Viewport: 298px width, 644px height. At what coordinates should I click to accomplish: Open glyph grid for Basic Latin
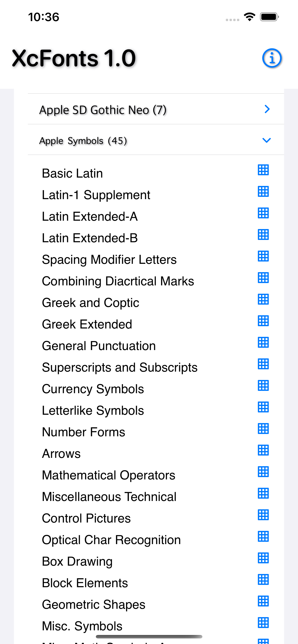click(x=263, y=170)
